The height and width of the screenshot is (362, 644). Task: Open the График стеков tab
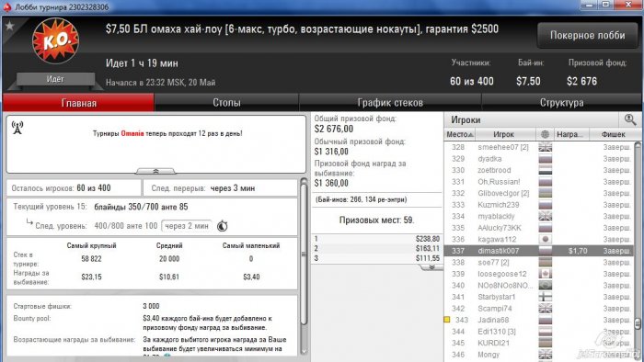pos(390,103)
